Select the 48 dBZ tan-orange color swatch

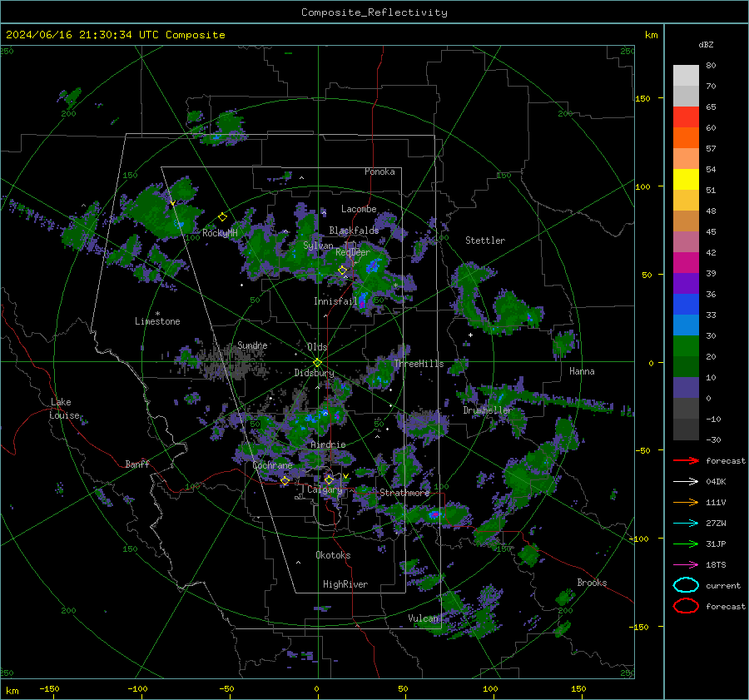[x=686, y=221]
